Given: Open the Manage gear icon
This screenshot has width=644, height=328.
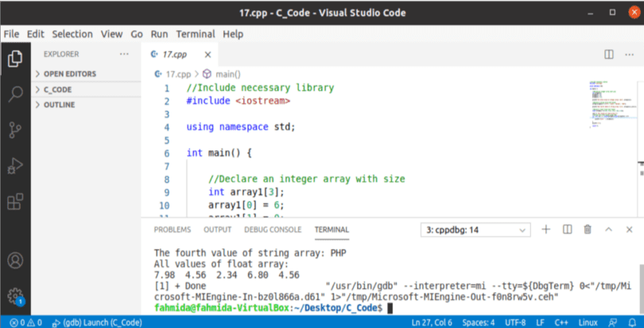Looking at the screenshot, I should point(15,295).
